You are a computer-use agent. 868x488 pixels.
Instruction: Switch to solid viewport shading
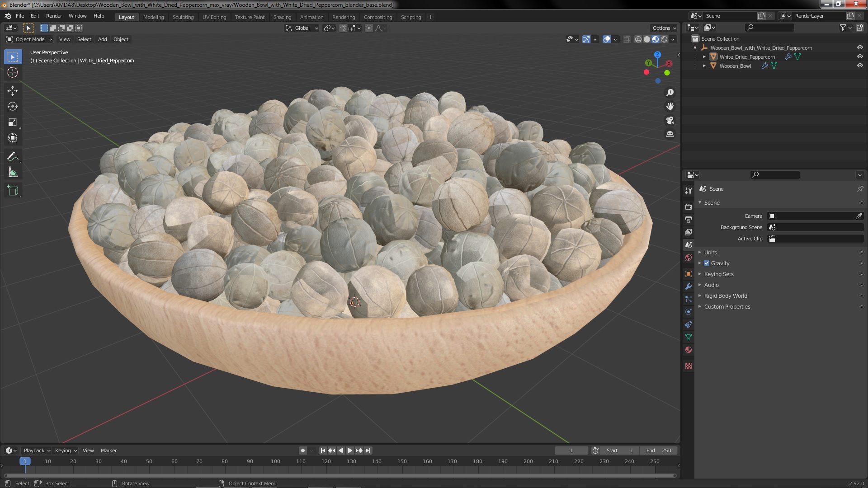(647, 39)
